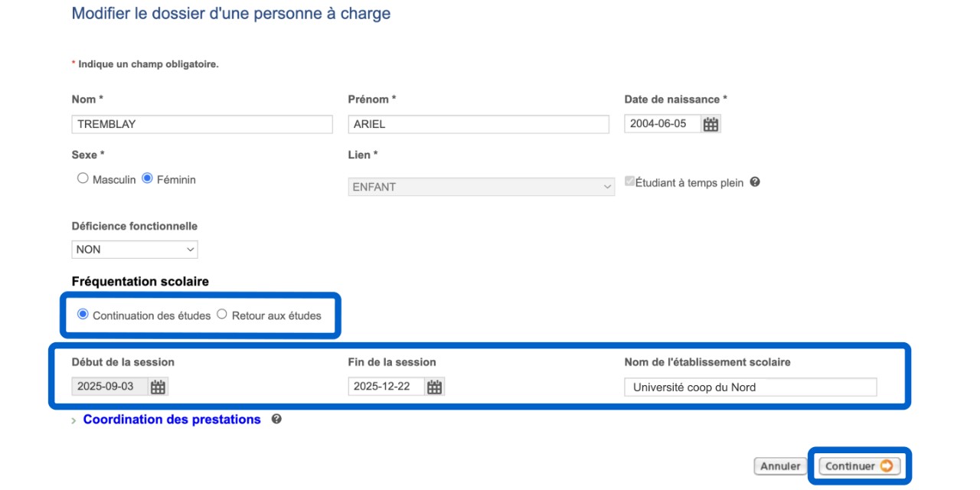
Task: Toggle the Étudiant à temps plein checkbox
Action: (629, 182)
